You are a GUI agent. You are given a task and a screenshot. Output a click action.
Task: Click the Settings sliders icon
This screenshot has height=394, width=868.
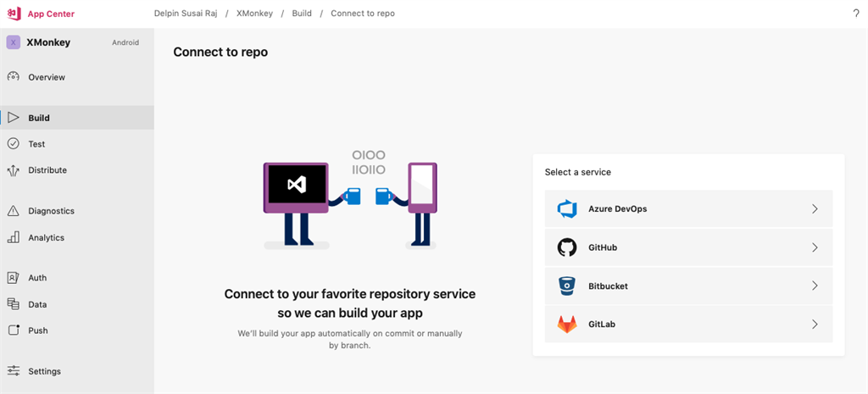(x=14, y=371)
